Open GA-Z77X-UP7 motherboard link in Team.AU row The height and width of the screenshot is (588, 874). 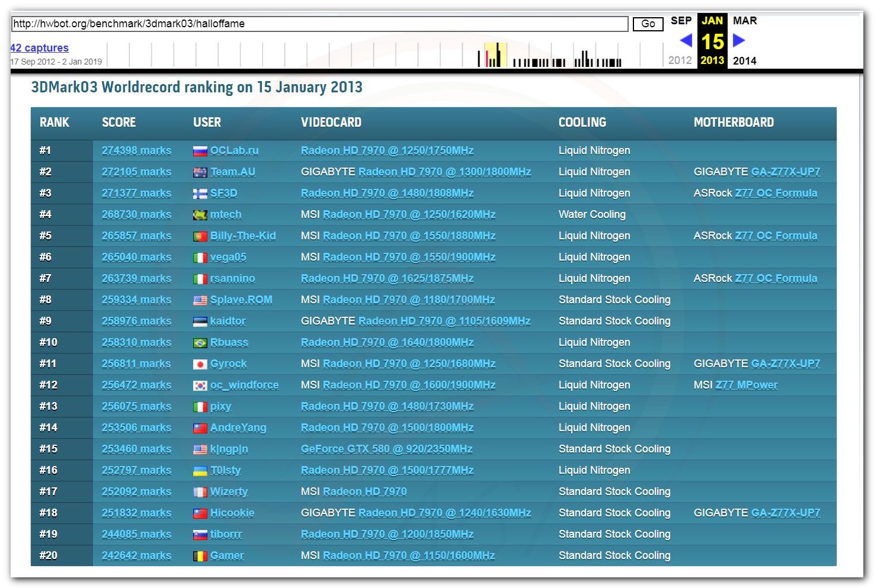click(786, 172)
